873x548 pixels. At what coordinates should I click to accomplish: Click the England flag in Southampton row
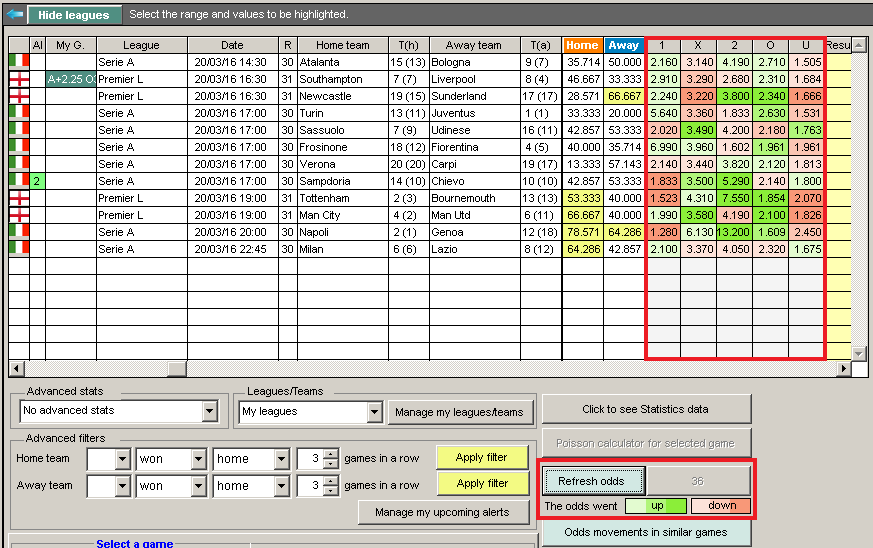[19, 79]
